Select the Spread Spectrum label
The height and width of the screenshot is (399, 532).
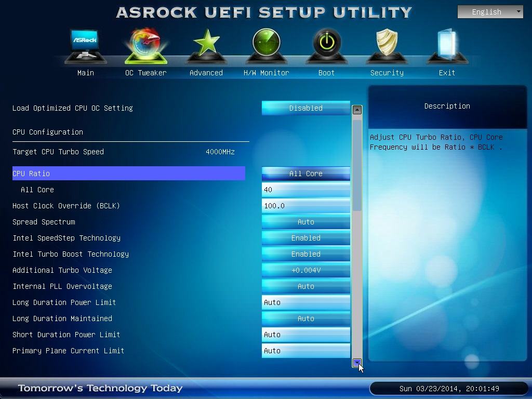pyautogui.click(x=44, y=222)
